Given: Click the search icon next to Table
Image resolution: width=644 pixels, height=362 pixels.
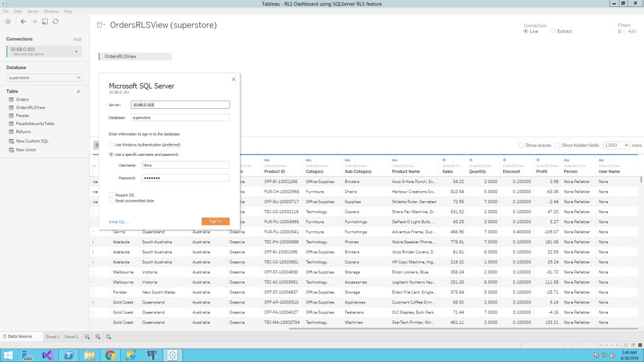Looking at the screenshot, I should pos(79,91).
